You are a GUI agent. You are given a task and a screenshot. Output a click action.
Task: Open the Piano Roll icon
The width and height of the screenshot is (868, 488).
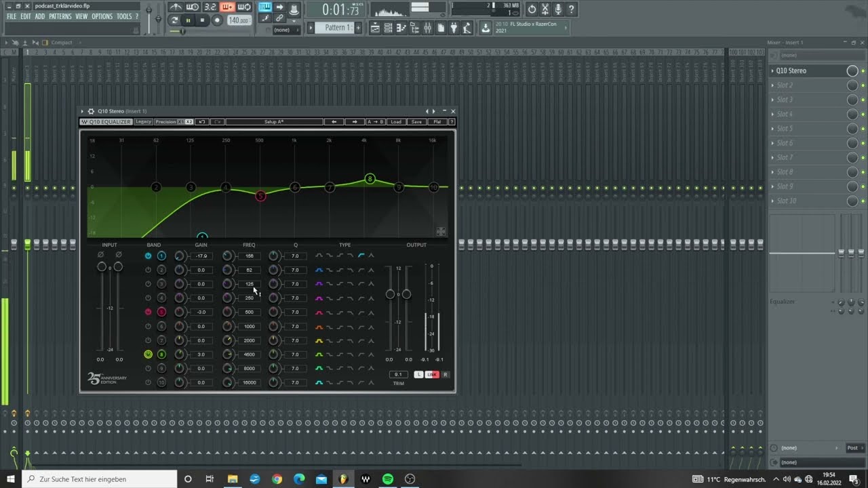pos(402,28)
